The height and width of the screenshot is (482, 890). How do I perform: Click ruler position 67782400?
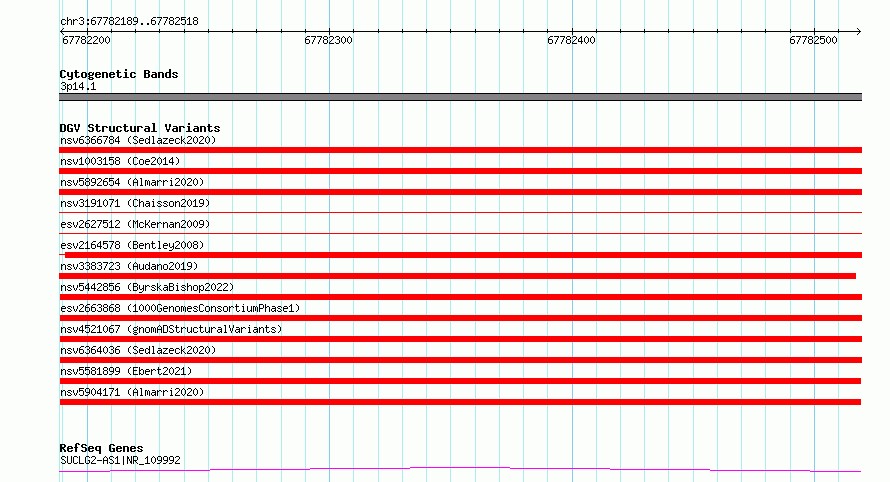(x=571, y=40)
